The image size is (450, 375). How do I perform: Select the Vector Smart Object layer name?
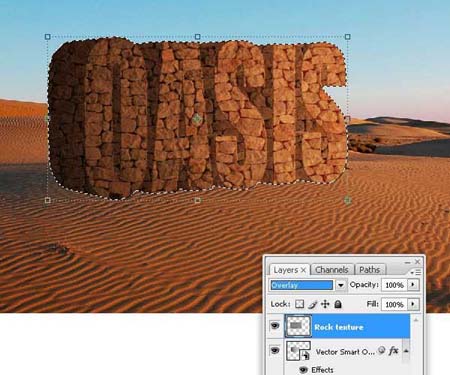coord(345,352)
